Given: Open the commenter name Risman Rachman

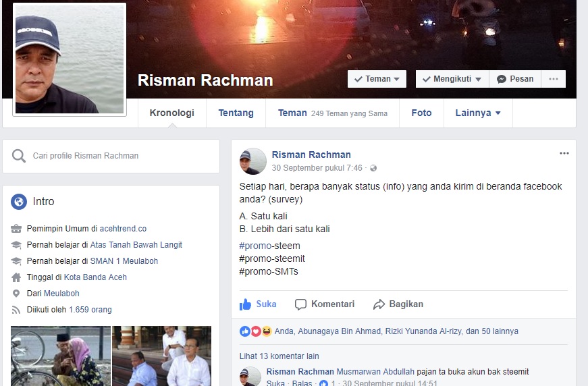Looking at the screenshot, I should coord(300,372).
